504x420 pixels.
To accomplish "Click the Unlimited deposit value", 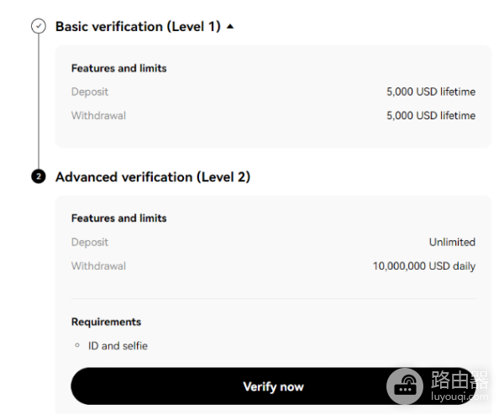I will pyautogui.click(x=452, y=242).
